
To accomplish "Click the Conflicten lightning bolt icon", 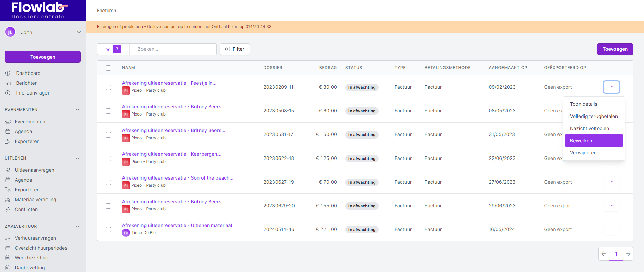I will click(x=8, y=209).
